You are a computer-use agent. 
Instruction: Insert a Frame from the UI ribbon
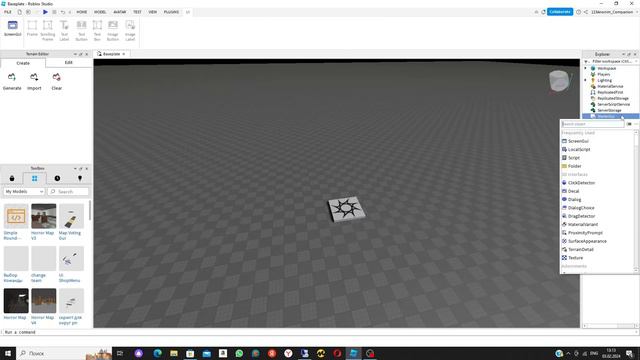[x=32, y=29]
